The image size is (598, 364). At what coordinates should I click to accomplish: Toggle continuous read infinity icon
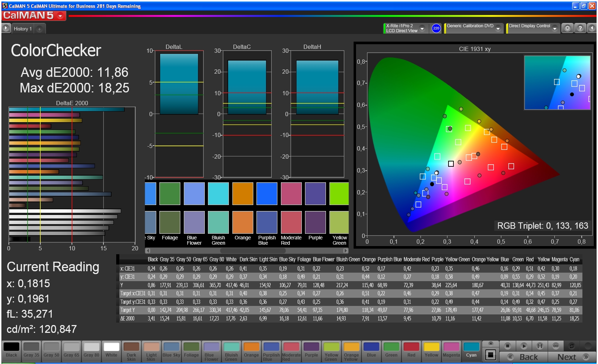[x=556, y=346]
